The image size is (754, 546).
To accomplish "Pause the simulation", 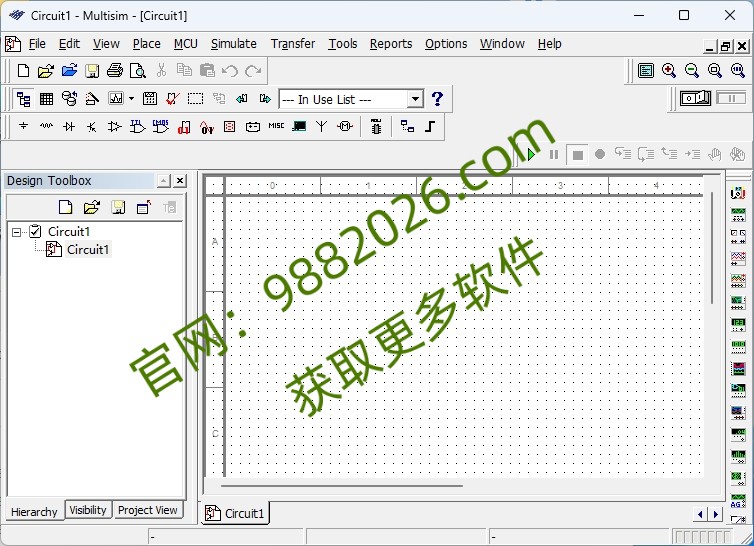I will click(x=554, y=154).
